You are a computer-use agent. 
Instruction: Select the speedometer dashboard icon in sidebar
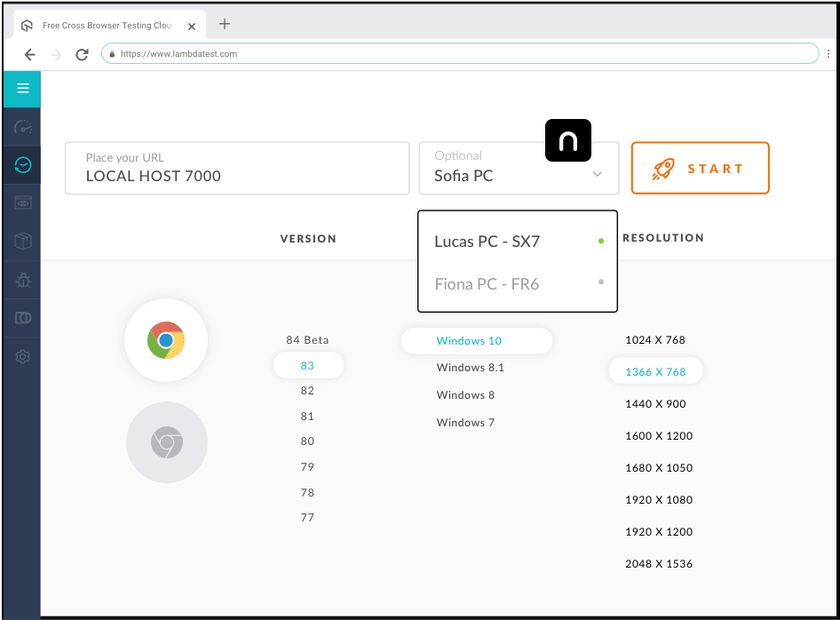(21, 127)
